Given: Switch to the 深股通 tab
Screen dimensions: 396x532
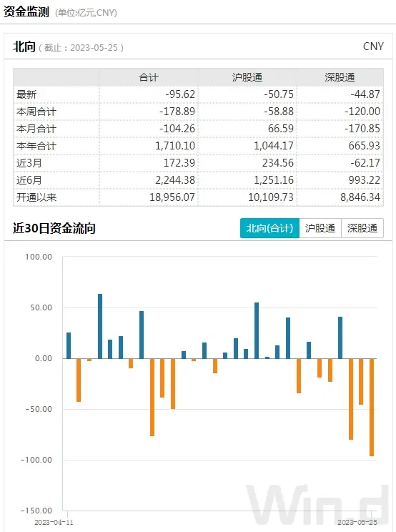Looking at the screenshot, I should [x=362, y=228].
